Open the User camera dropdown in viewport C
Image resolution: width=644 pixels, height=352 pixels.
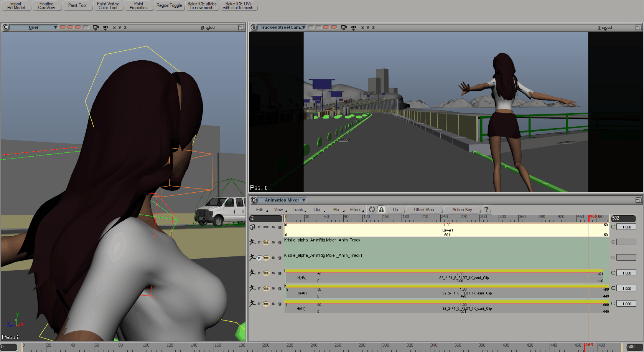pyautogui.click(x=34, y=27)
